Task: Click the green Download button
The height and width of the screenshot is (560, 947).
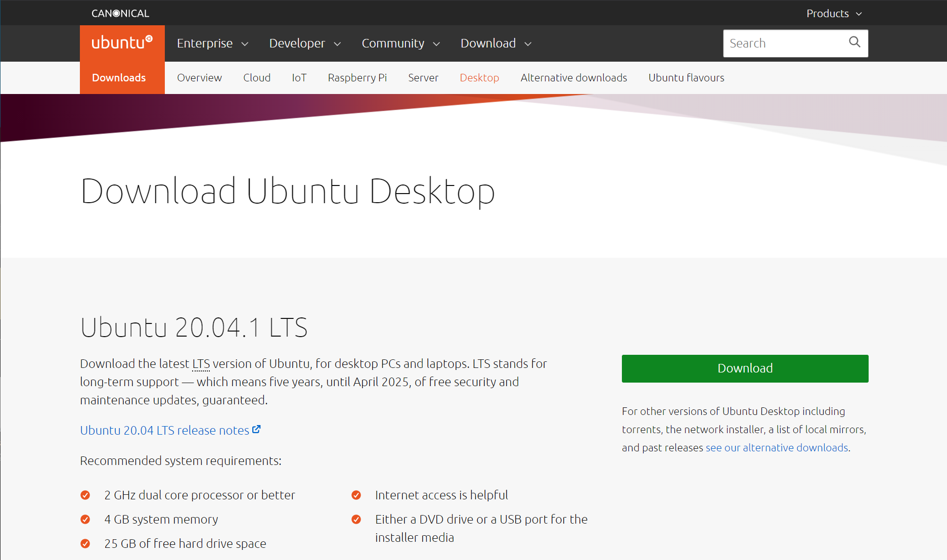Action: [744, 368]
